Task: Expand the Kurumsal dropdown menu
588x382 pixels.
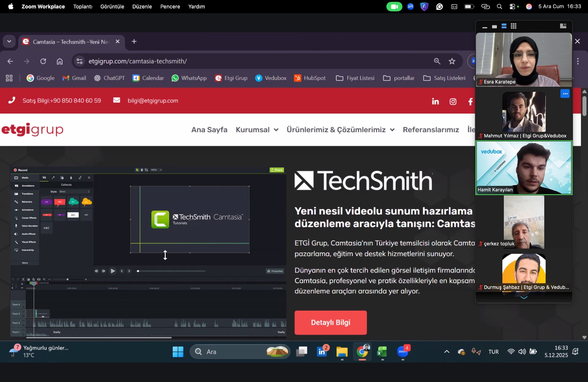Action: click(x=257, y=130)
